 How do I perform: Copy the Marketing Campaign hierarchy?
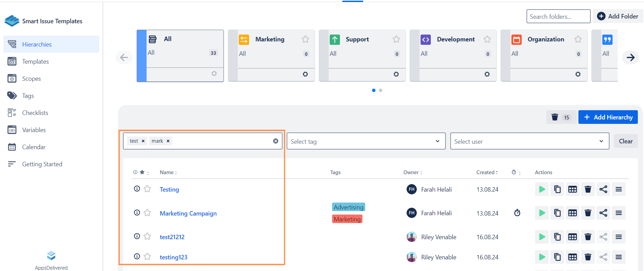click(x=557, y=213)
